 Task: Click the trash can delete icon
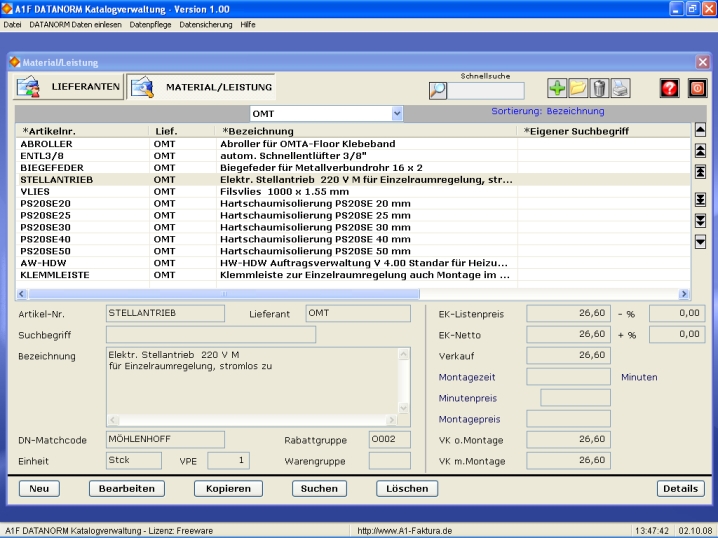(599, 90)
